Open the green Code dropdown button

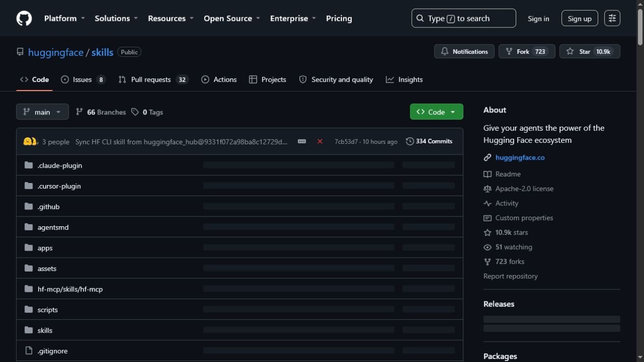click(x=436, y=112)
